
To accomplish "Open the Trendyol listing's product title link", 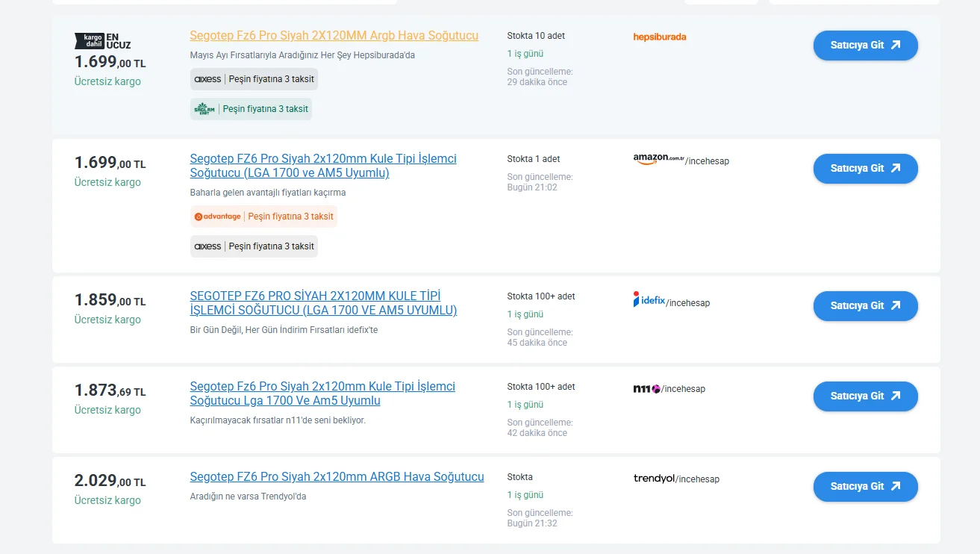I will pyautogui.click(x=337, y=477).
